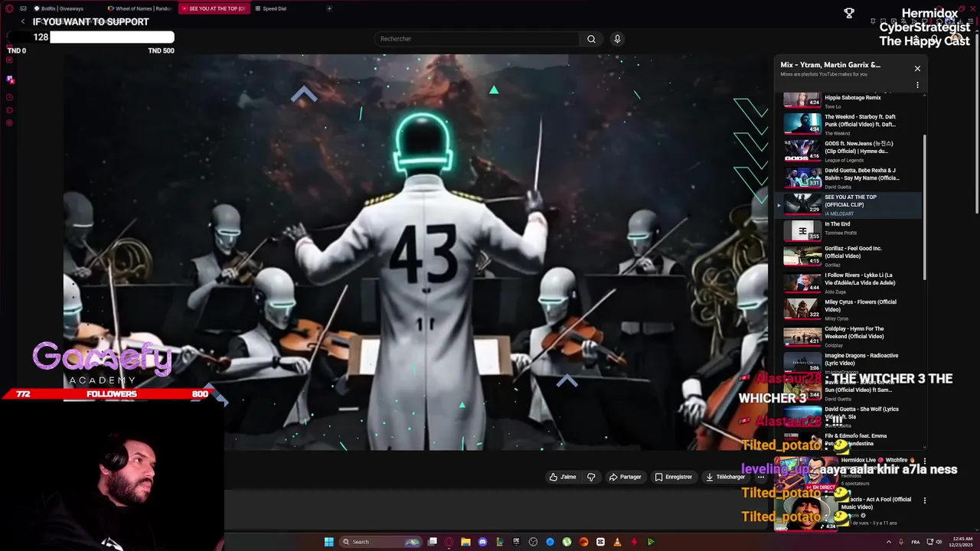Open VLC media player taskbar icon
Viewport: 980px width, 551px height.
617,542
